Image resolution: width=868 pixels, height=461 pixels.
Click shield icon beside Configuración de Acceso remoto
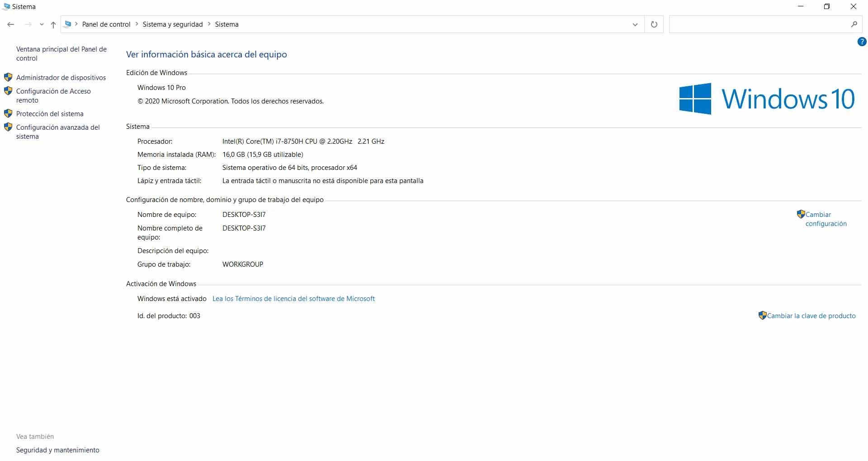8,91
